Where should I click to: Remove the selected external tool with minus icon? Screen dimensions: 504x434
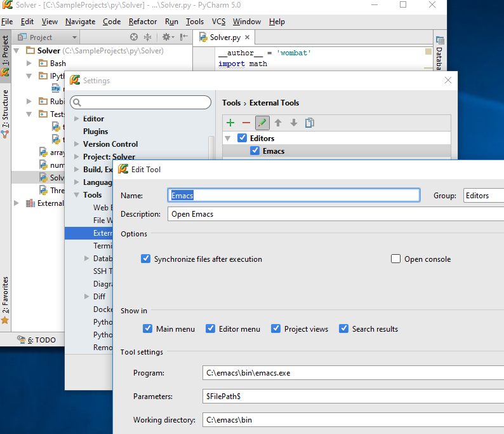click(x=246, y=123)
